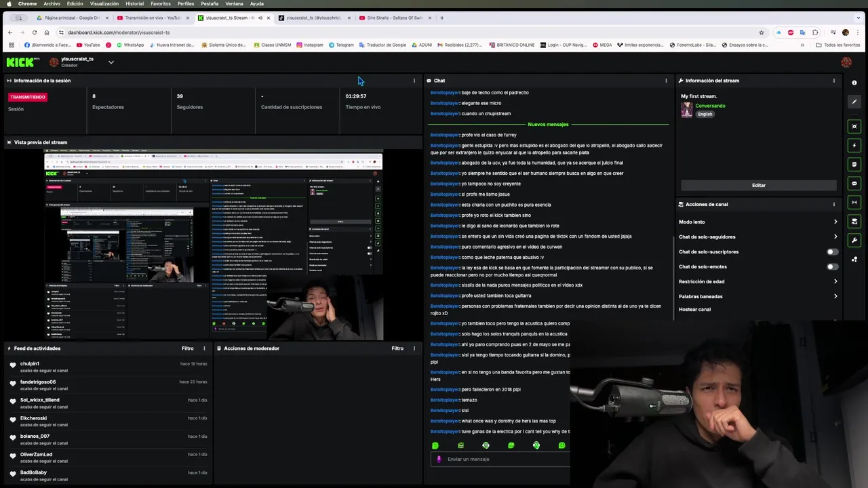Click the first green emote below chat
Image resolution: width=868 pixels, height=488 pixels.
pyautogui.click(x=435, y=445)
